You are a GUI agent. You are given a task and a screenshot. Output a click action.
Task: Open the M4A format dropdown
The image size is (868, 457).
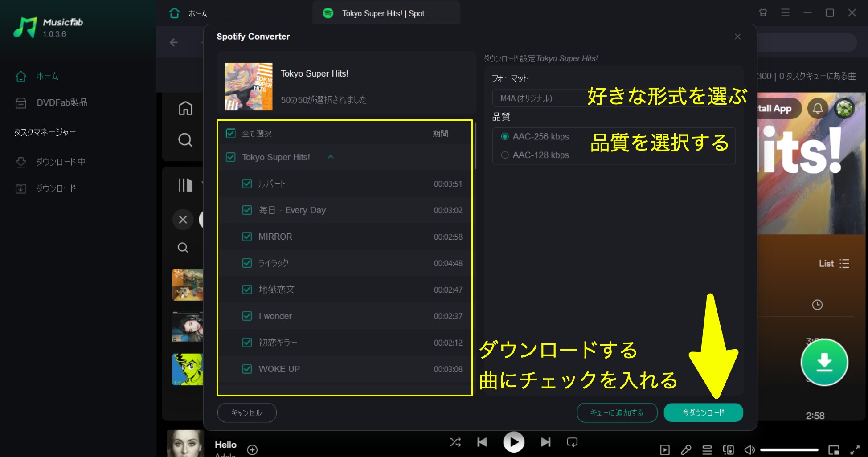click(614, 98)
